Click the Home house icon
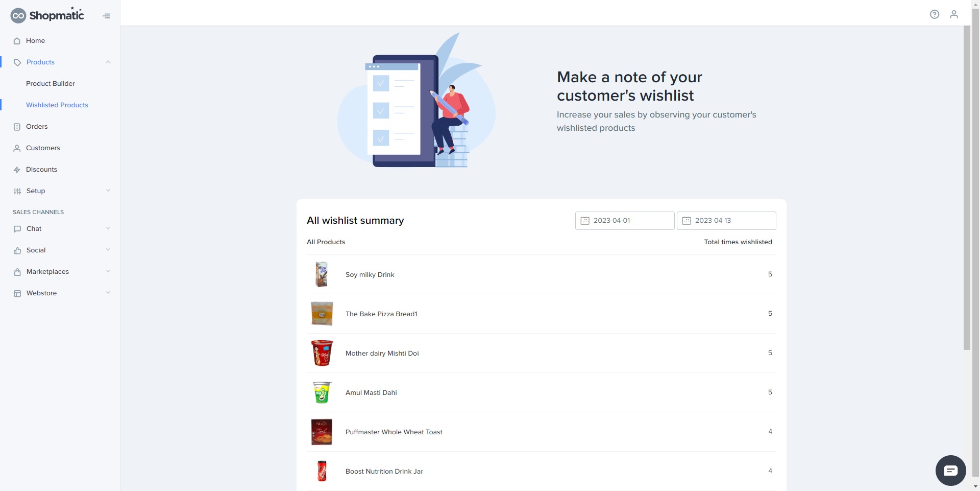Screen dimensions: 980x491 point(17,41)
